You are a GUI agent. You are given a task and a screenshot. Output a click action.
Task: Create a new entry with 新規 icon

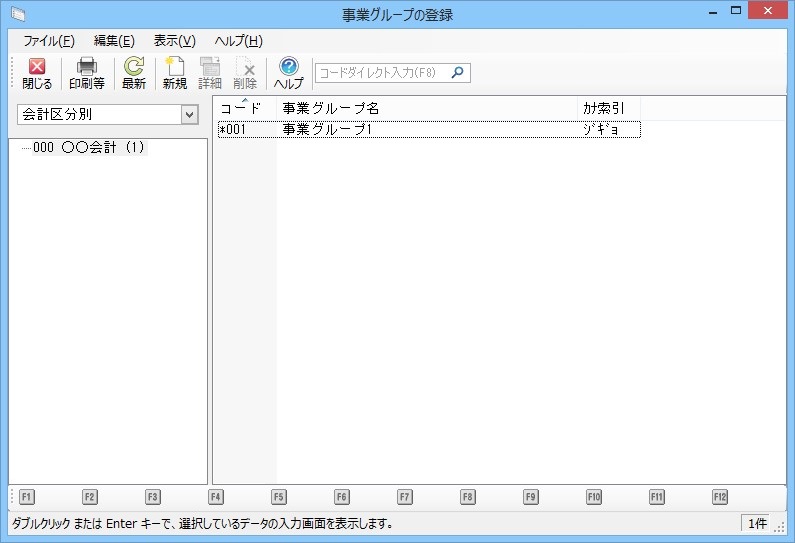(x=175, y=73)
